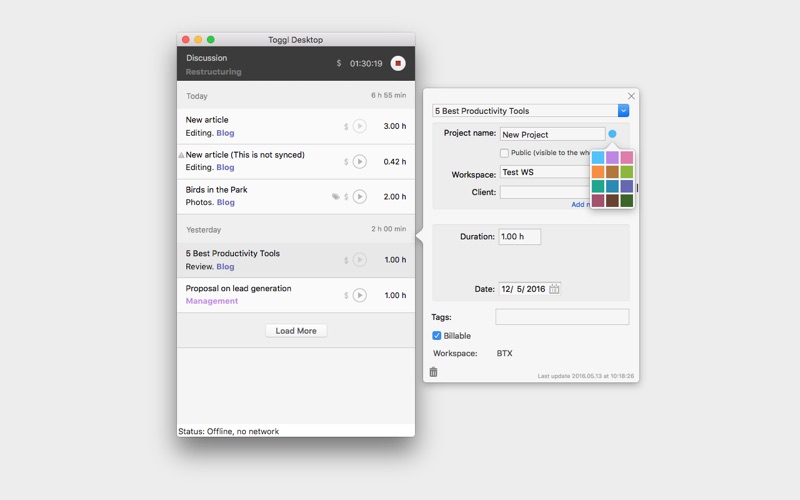Pick the pink color swatch
800x500 pixels.
(627, 157)
